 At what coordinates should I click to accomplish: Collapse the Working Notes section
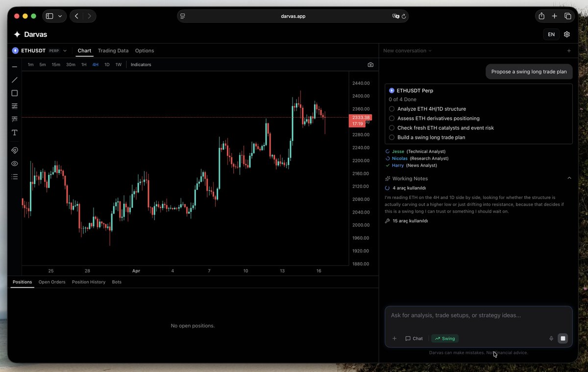click(569, 178)
